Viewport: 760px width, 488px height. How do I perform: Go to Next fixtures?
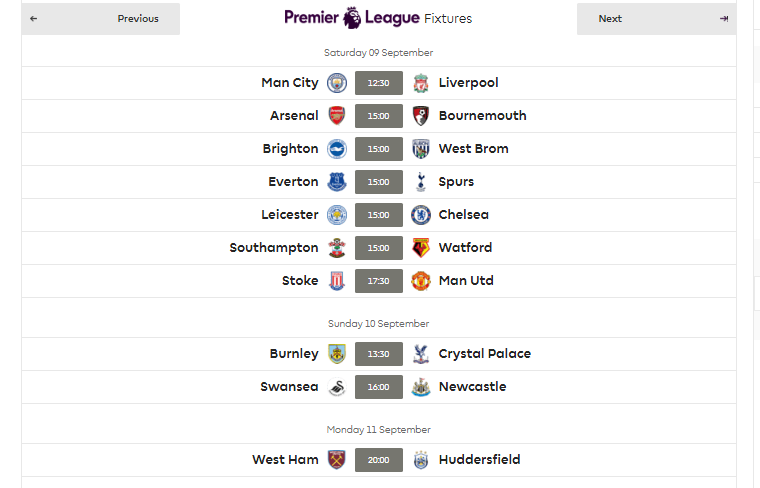click(x=656, y=19)
